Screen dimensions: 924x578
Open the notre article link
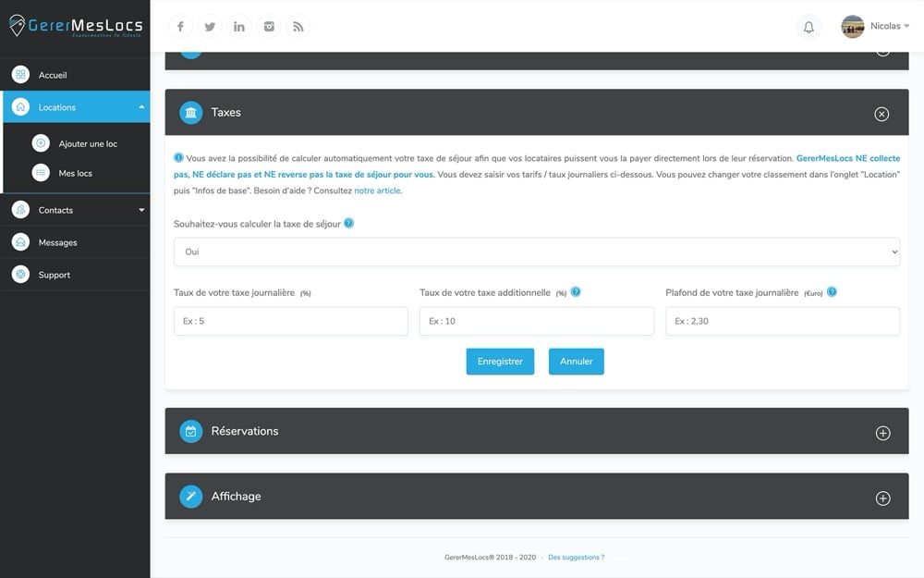click(378, 190)
